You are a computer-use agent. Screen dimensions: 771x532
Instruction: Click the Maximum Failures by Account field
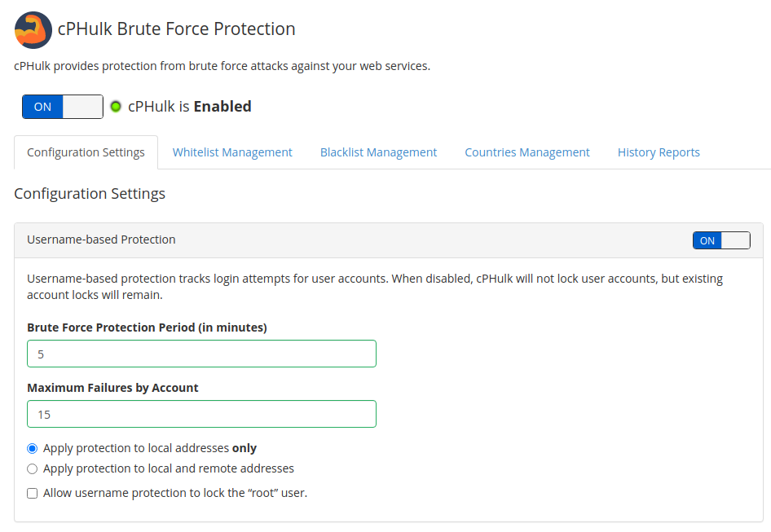[x=201, y=414]
